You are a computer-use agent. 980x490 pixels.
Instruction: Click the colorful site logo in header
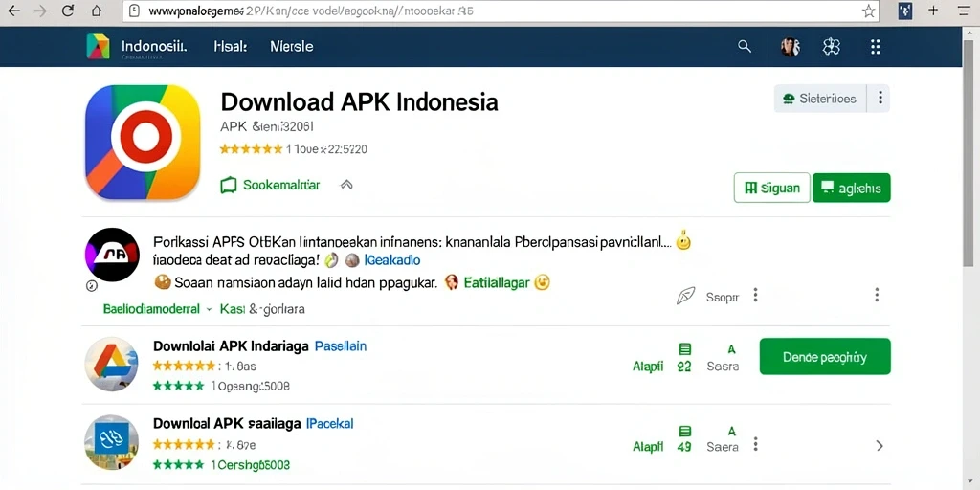[x=98, y=46]
